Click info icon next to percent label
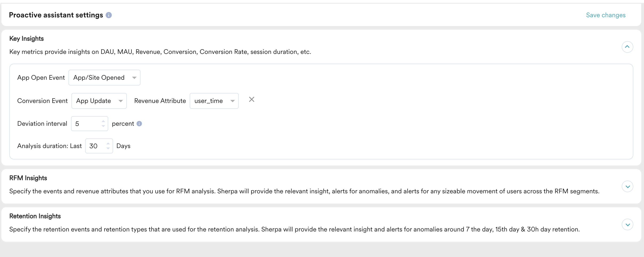This screenshot has width=644, height=257. (139, 124)
